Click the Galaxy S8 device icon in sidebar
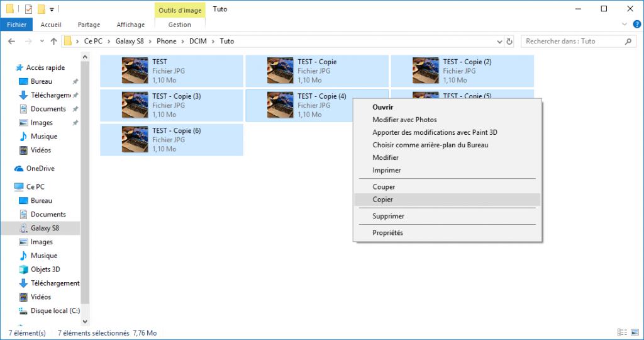 [23, 228]
